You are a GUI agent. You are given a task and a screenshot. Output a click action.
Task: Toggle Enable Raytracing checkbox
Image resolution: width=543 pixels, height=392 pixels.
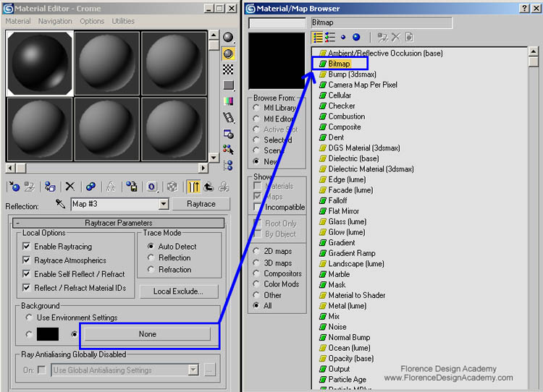[x=27, y=247]
